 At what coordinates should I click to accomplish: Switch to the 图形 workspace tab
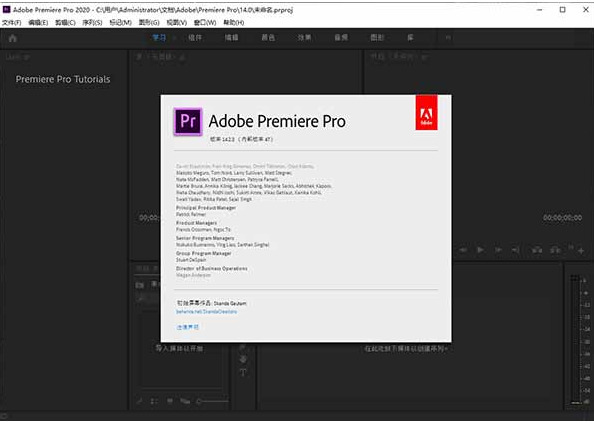pyautogui.click(x=377, y=37)
